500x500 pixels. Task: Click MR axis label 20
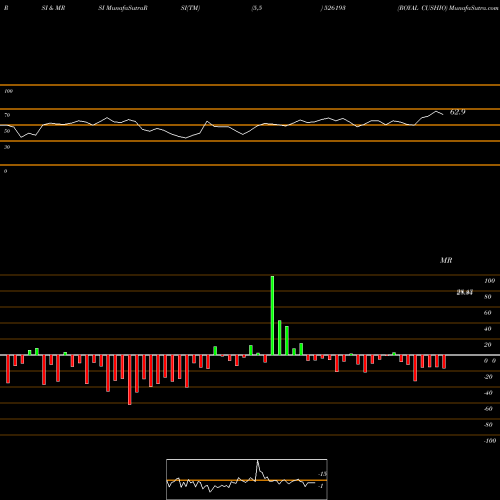click(x=487, y=345)
